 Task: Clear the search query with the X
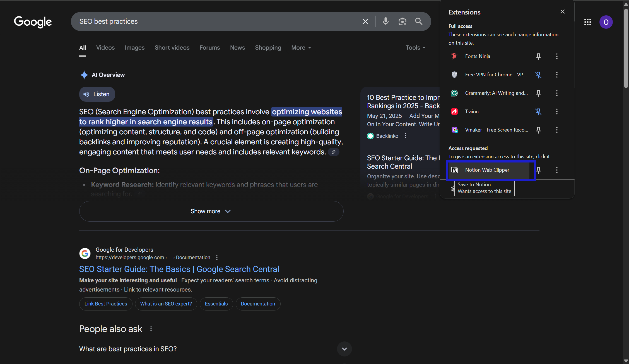pos(365,21)
